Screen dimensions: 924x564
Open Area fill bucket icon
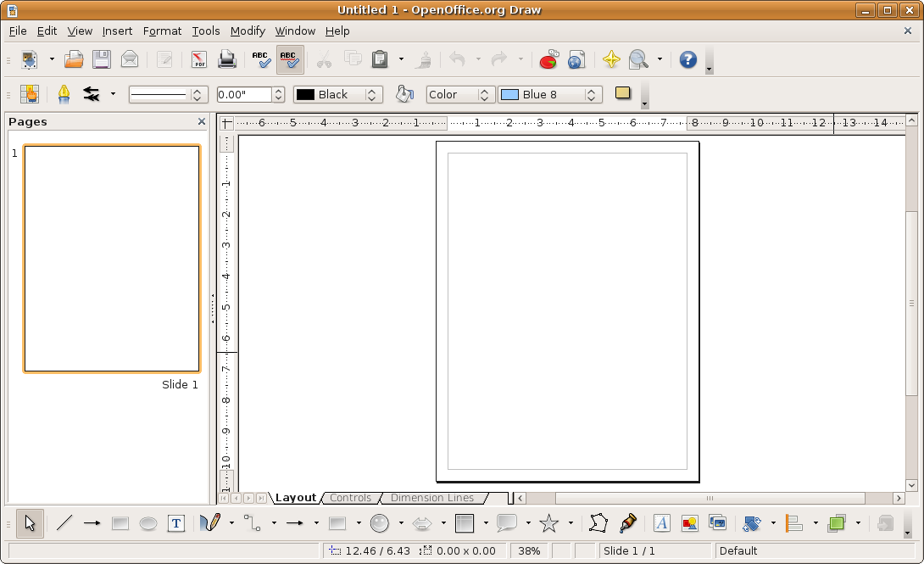point(405,94)
